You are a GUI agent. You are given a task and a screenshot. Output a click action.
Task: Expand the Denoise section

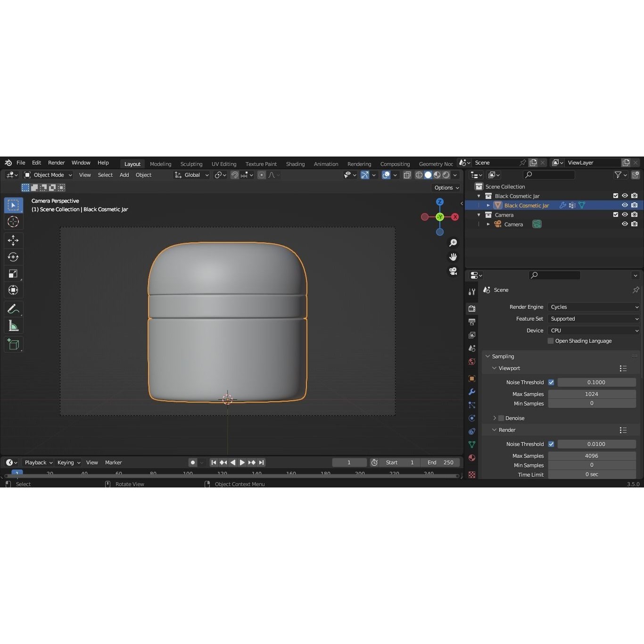click(494, 418)
